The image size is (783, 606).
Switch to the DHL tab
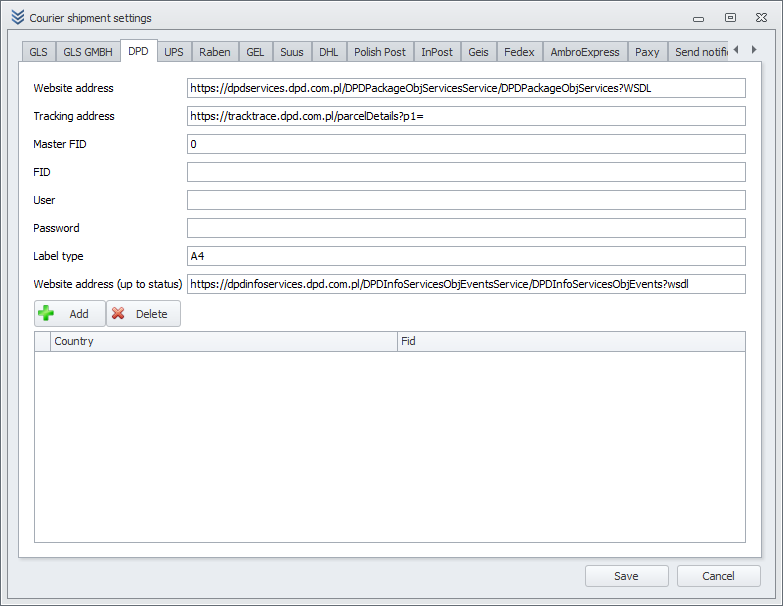coord(329,52)
